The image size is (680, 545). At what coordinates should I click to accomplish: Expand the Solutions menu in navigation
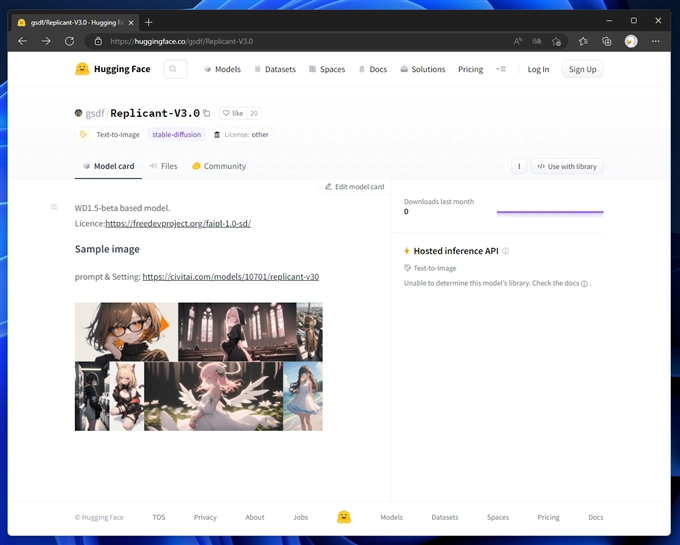point(423,69)
